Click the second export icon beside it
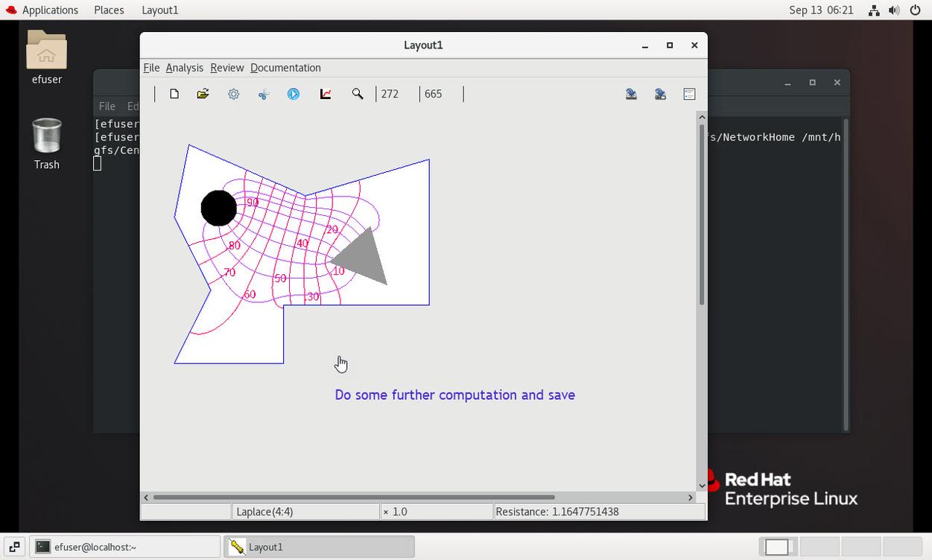 [660, 94]
